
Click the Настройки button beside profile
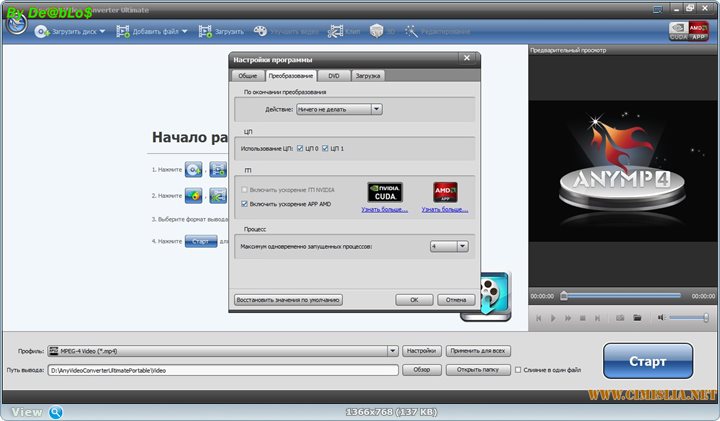(422, 351)
